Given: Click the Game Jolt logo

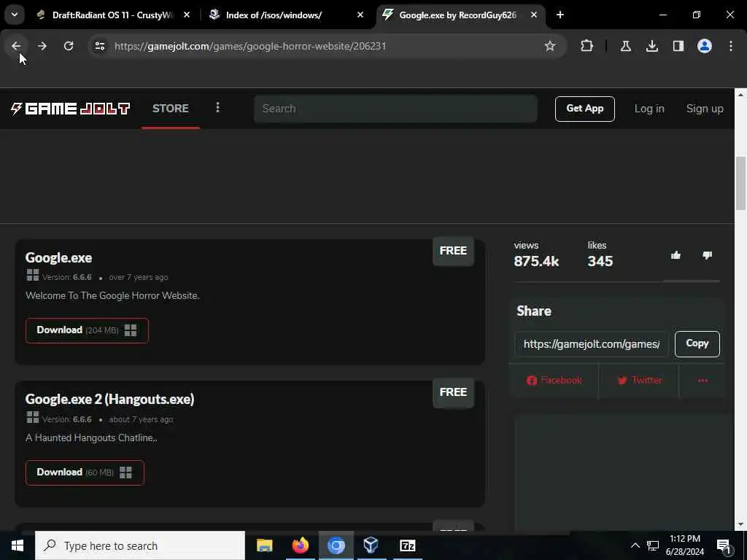Looking at the screenshot, I should pos(70,109).
